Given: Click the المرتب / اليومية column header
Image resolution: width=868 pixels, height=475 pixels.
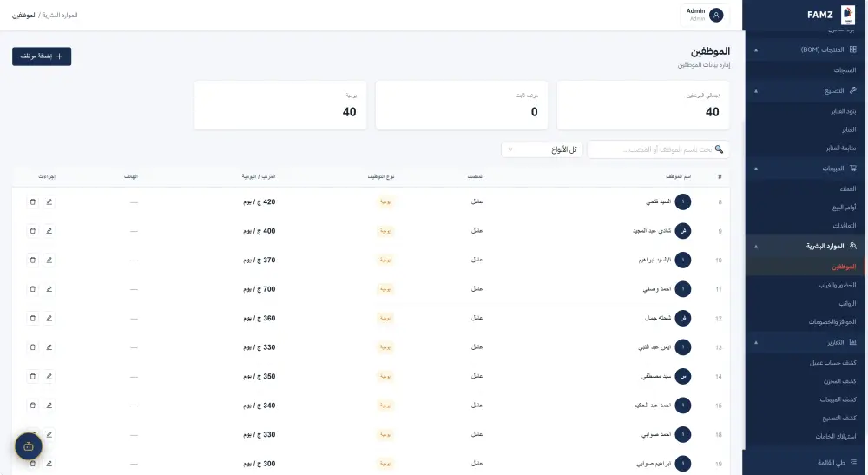Looking at the screenshot, I should (259, 176).
